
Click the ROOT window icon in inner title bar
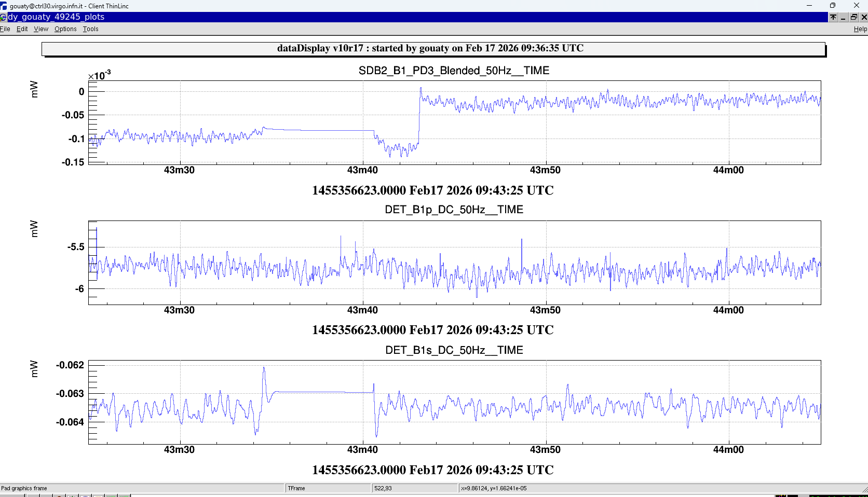(x=3, y=17)
